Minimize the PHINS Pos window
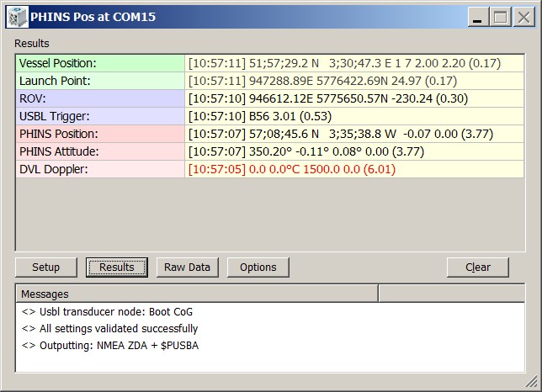The width and height of the screenshot is (542, 392). tap(479, 16)
